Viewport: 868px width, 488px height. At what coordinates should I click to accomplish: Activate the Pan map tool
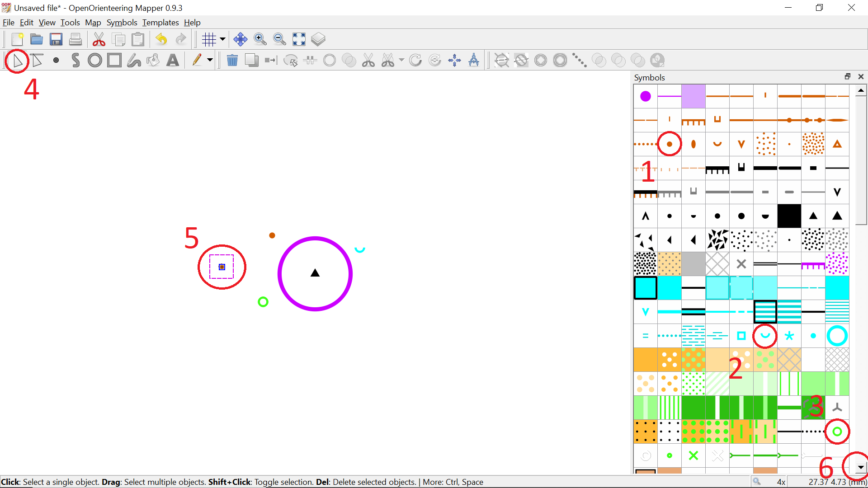pos(241,39)
